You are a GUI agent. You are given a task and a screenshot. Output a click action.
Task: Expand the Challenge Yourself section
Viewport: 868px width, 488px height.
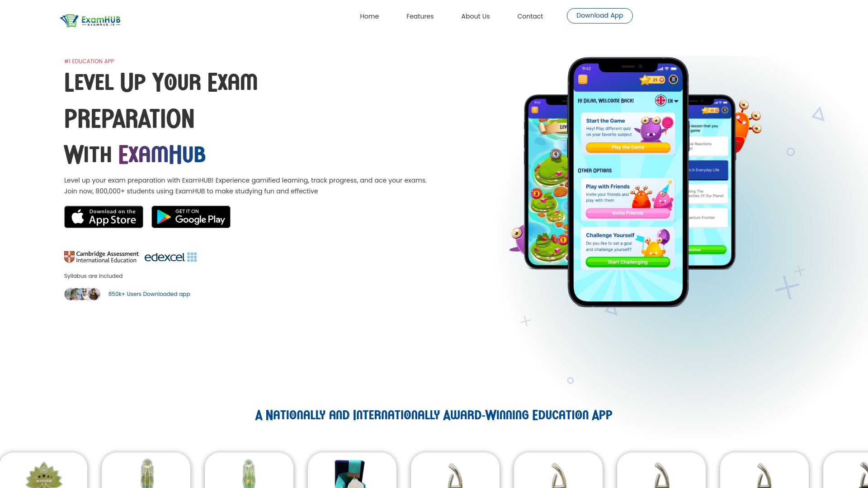(627, 247)
